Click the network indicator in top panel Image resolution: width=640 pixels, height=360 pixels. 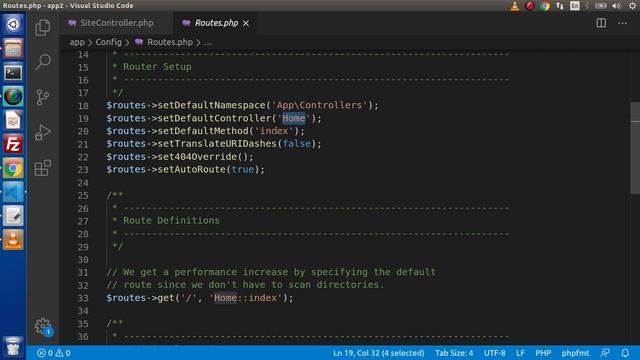(x=560, y=6)
